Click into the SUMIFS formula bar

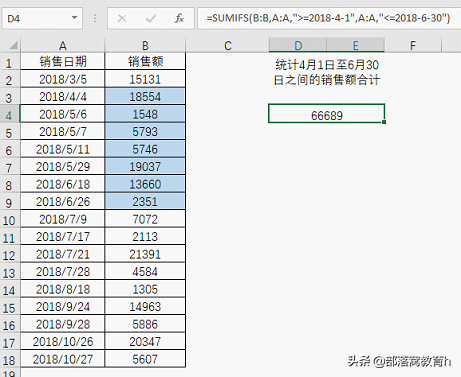click(x=328, y=18)
